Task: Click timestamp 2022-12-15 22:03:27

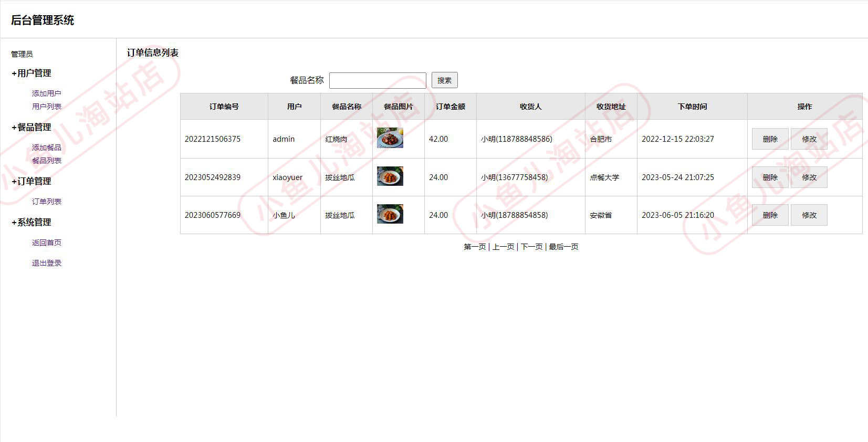Action: (x=678, y=139)
